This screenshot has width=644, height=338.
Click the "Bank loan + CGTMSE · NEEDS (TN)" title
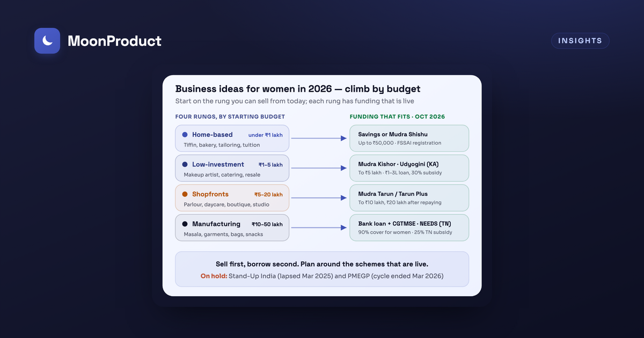405,224
